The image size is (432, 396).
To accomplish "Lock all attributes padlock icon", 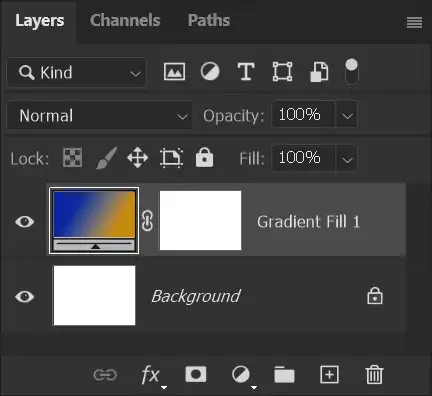I will (204, 157).
